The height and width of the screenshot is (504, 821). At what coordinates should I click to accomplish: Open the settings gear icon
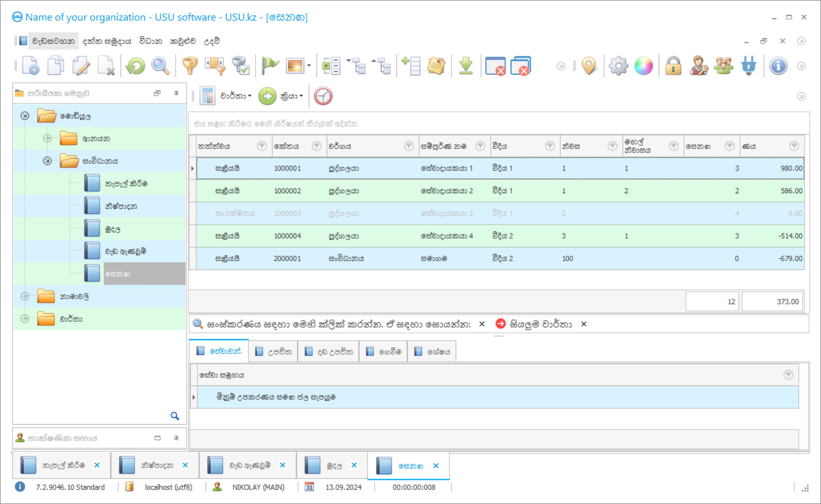(x=618, y=66)
